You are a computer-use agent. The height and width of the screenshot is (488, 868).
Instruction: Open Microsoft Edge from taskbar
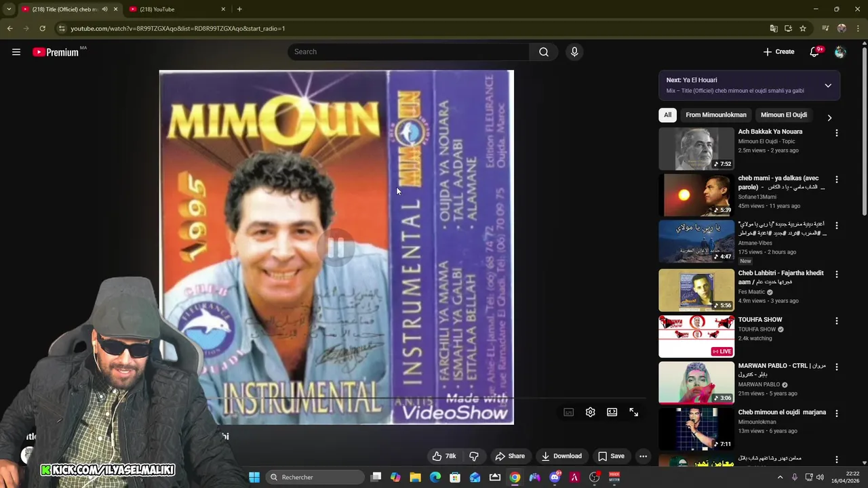pos(435,477)
